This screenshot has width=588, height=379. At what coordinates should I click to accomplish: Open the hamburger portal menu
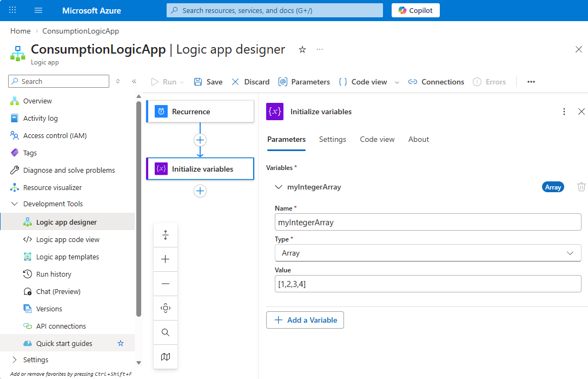pyautogui.click(x=38, y=10)
